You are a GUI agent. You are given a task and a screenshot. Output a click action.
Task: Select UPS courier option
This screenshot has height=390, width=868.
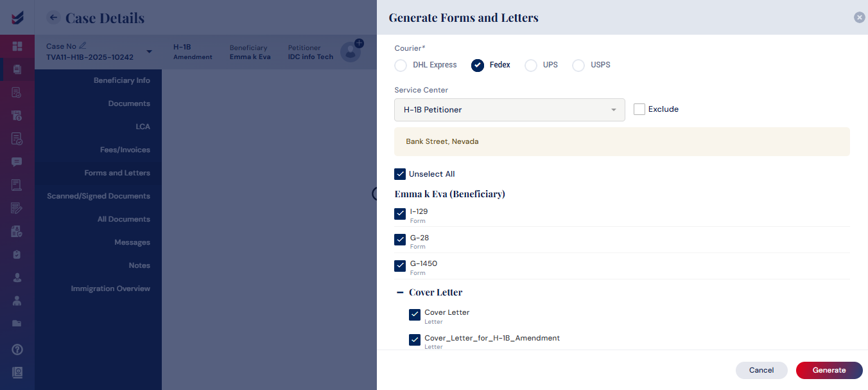pos(531,65)
